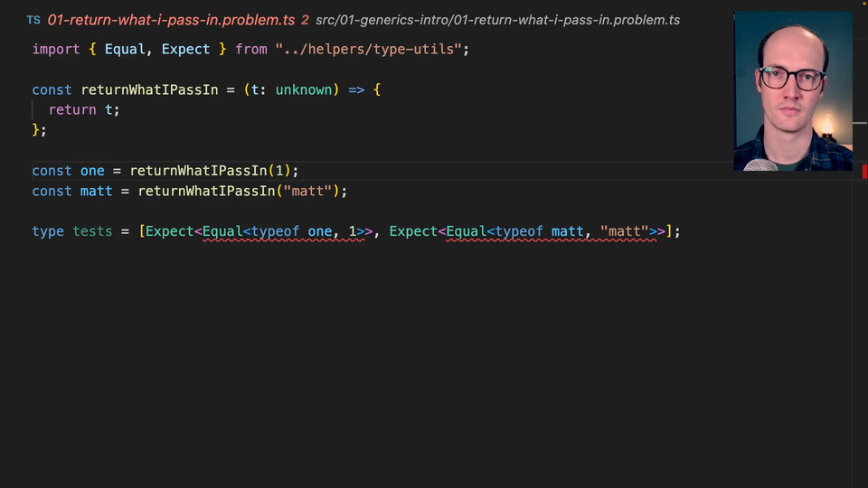Image resolution: width=868 pixels, height=488 pixels.
Task: Click the presenter webcam video overlay
Action: (x=793, y=90)
